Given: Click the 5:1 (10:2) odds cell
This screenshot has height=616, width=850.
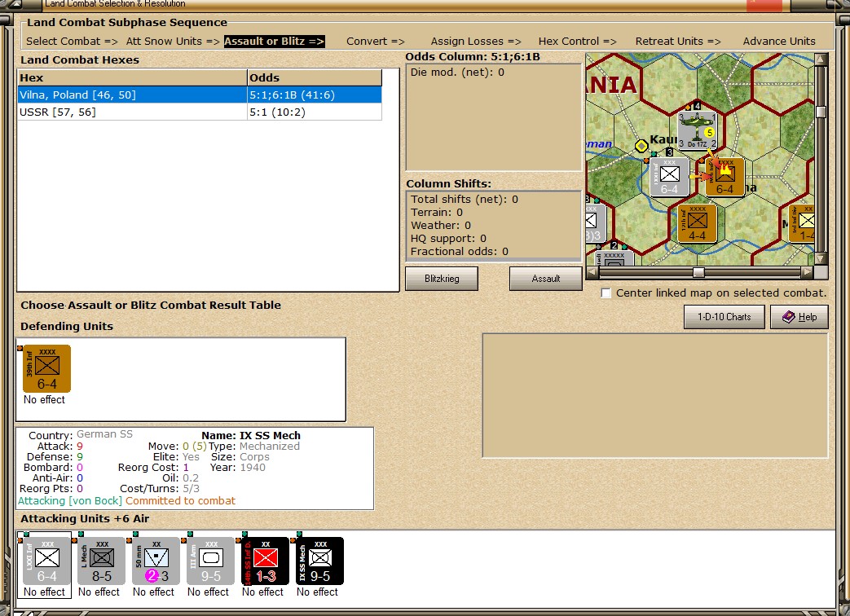Looking at the screenshot, I should point(315,112).
